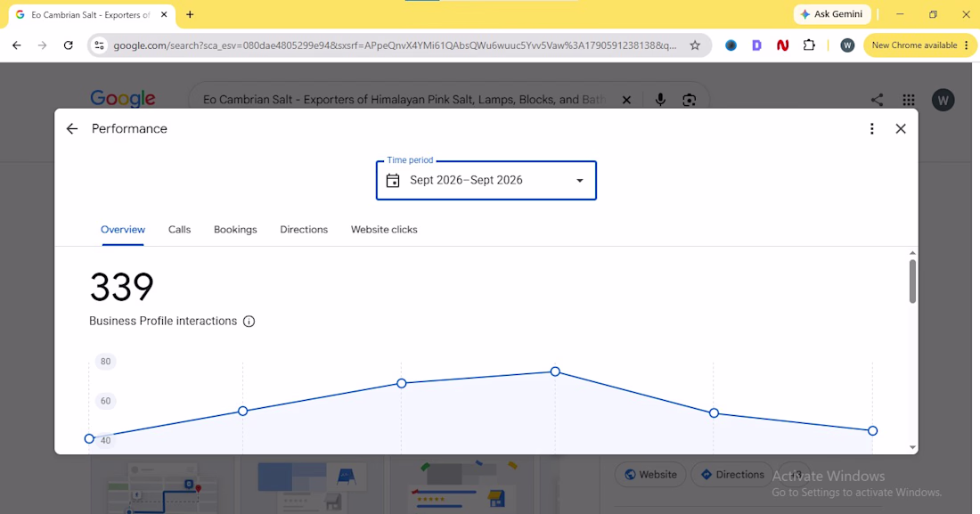View the Directions tab
Screen dimensions: 980x514
coord(304,230)
